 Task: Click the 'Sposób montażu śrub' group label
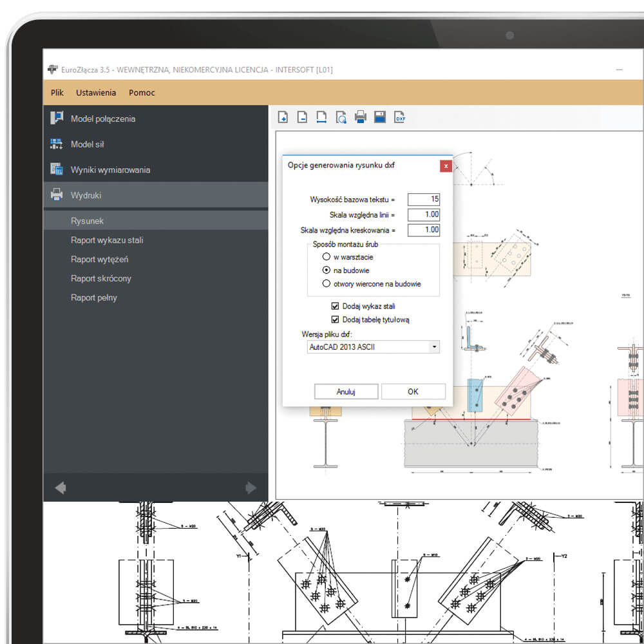[345, 244]
